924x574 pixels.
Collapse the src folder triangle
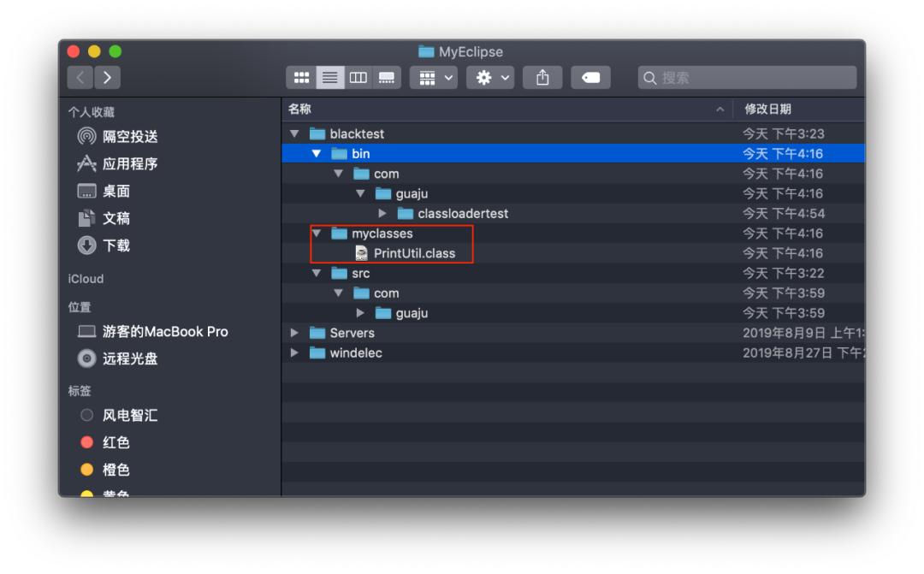pyautogui.click(x=317, y=274)
